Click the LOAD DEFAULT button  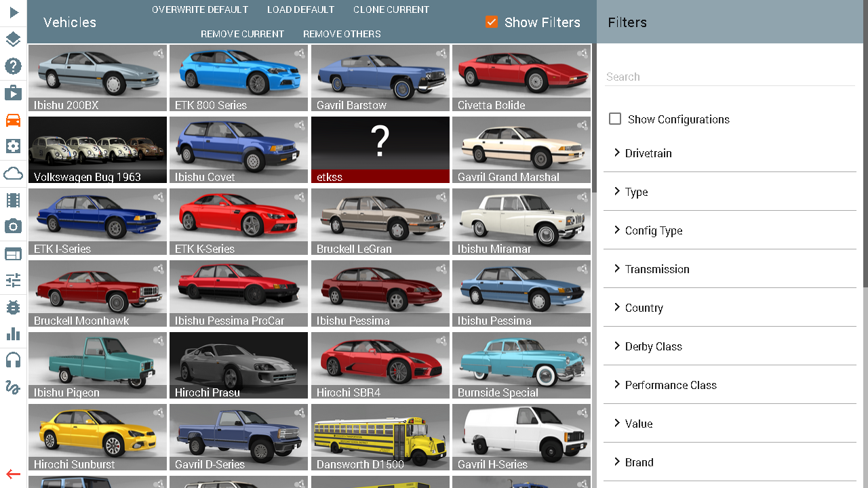[300, 9]
